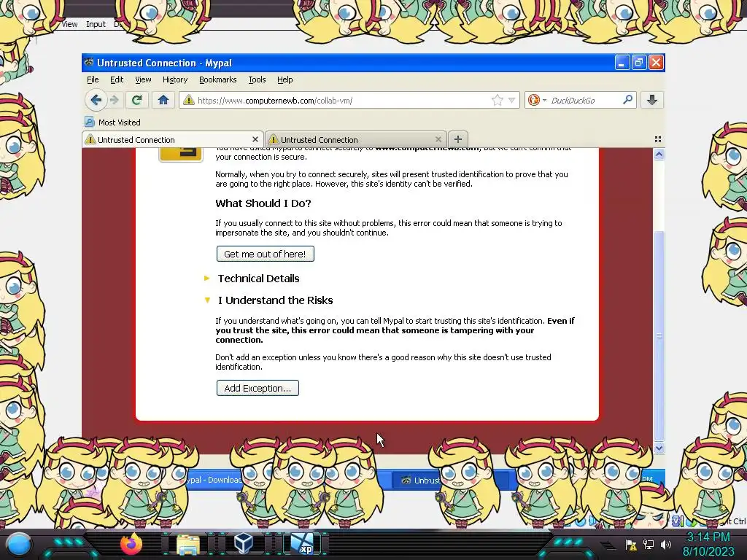
Task: Open the View menu in Mypal
Action: pyautogui.click(x=143, y=79)
